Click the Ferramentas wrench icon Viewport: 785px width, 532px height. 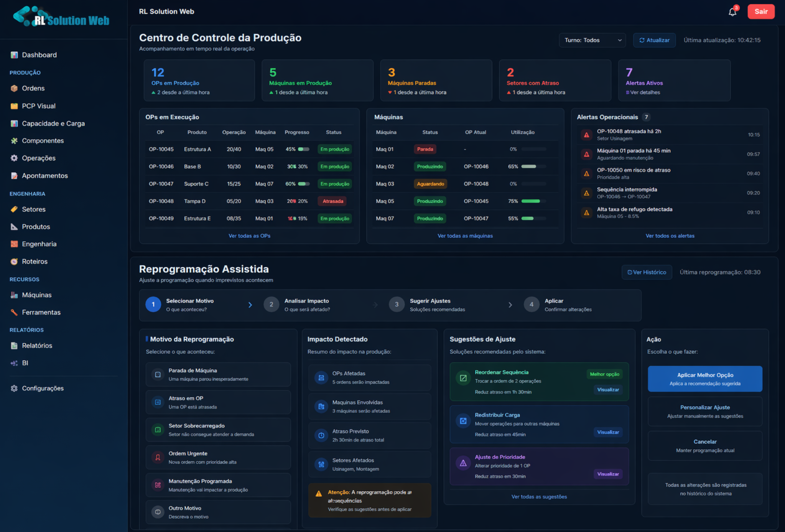(x=14, y=312)
